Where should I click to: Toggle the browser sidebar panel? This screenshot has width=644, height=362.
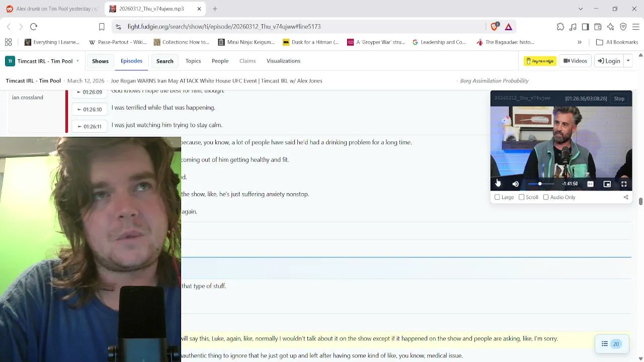pyautogui.click(x=586, y=27)
